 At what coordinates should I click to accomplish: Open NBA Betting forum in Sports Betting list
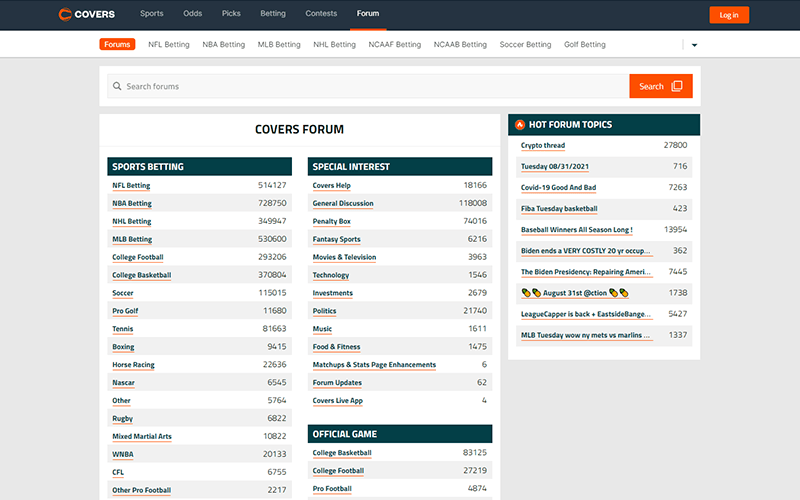pos(132,204)
